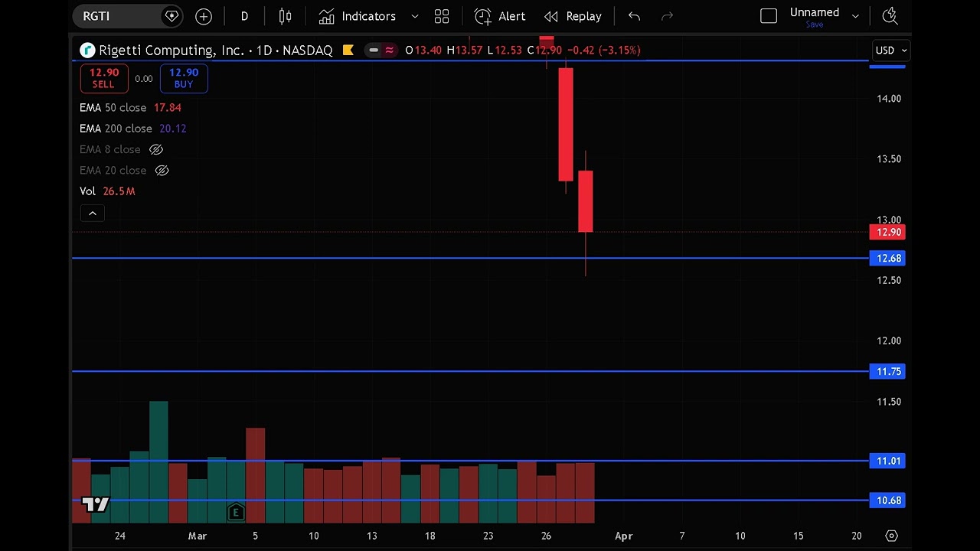This screenshot has height=551, width=980.
Task: Click the tall red candle body
Action: point(566,124)
